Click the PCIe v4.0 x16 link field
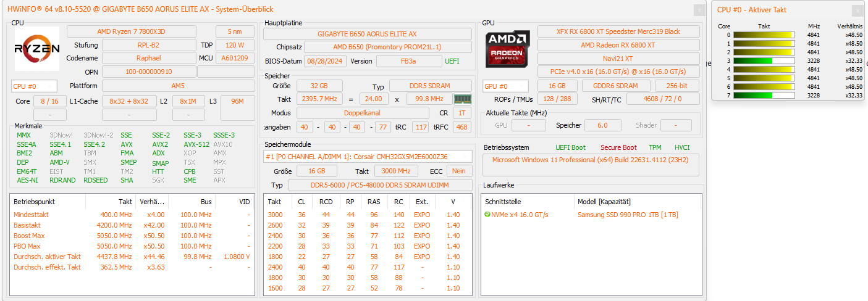 click(x=618, y=72)
